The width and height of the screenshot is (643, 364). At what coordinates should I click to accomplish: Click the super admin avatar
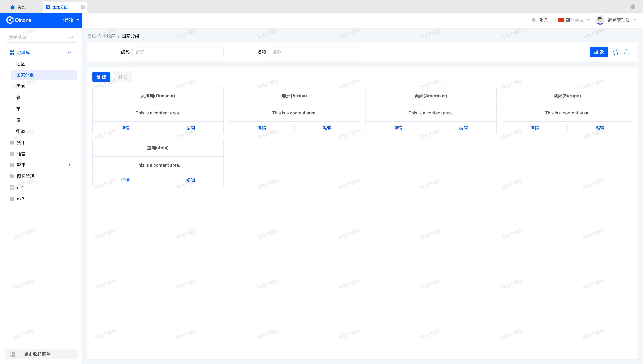pos(600,20)
